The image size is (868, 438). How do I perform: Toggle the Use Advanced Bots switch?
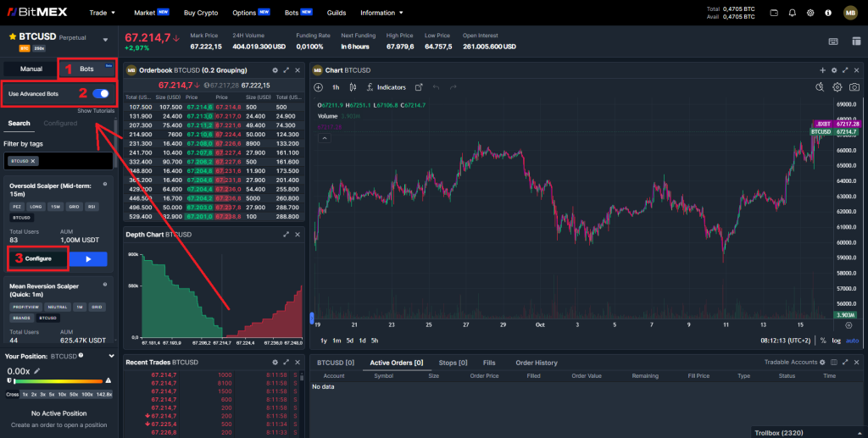[100, 94]
